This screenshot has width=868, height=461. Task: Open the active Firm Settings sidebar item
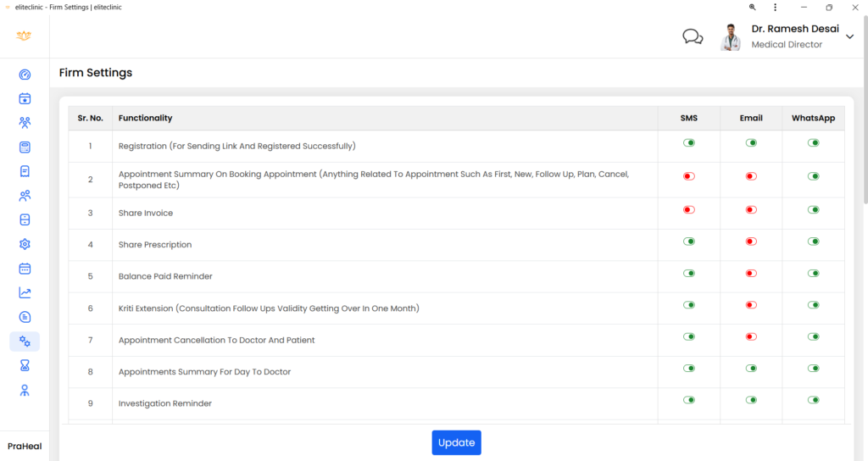pos(25,342)
